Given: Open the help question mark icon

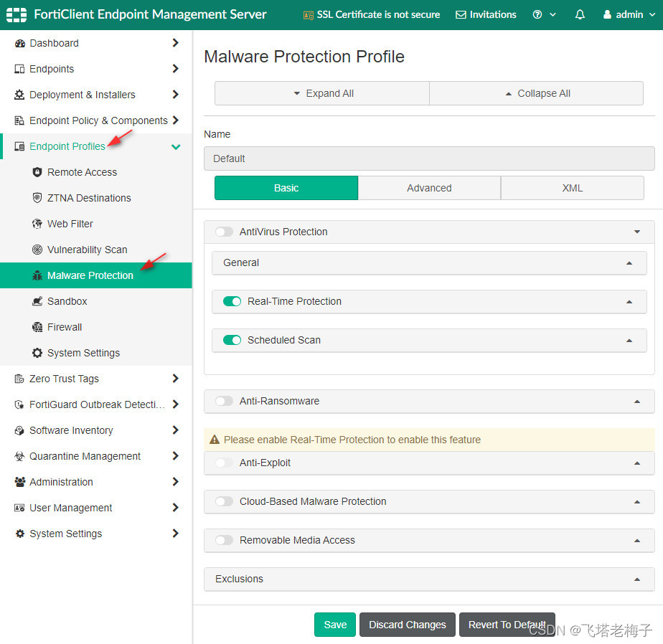Looking at the screenshot, I should click(537, 14).
